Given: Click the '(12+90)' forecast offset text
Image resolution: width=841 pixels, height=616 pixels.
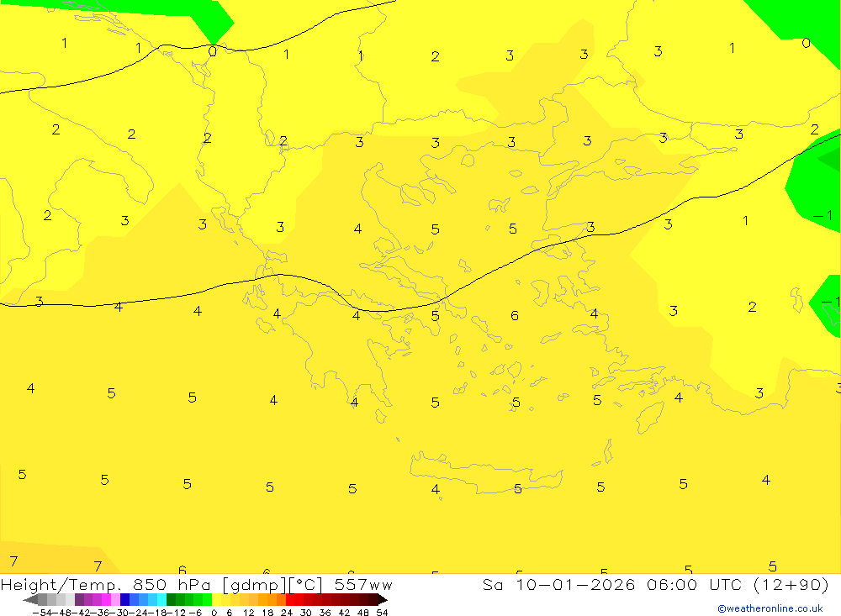Looking at the screenshot, I should pos(791,584).
